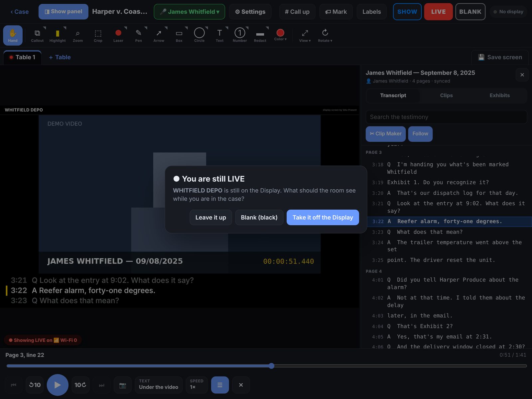This screenshot has width=532, height=399.
Task: Open the Color picker dropdown
Action: (280, 35)
